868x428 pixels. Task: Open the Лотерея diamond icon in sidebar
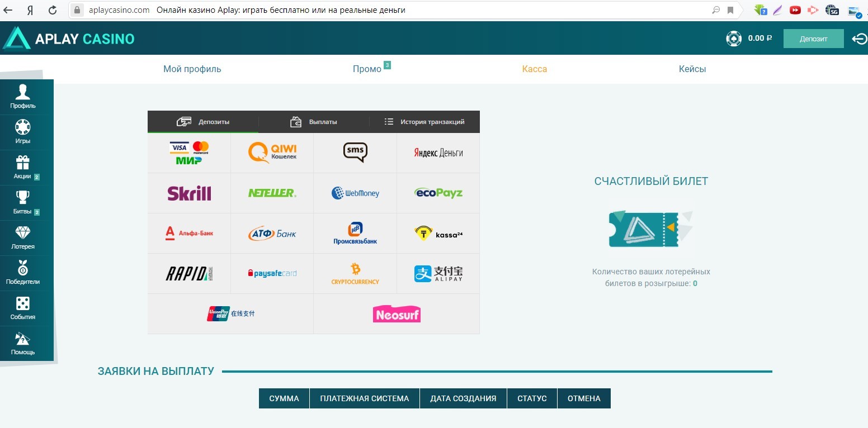[x=23, y=238]
